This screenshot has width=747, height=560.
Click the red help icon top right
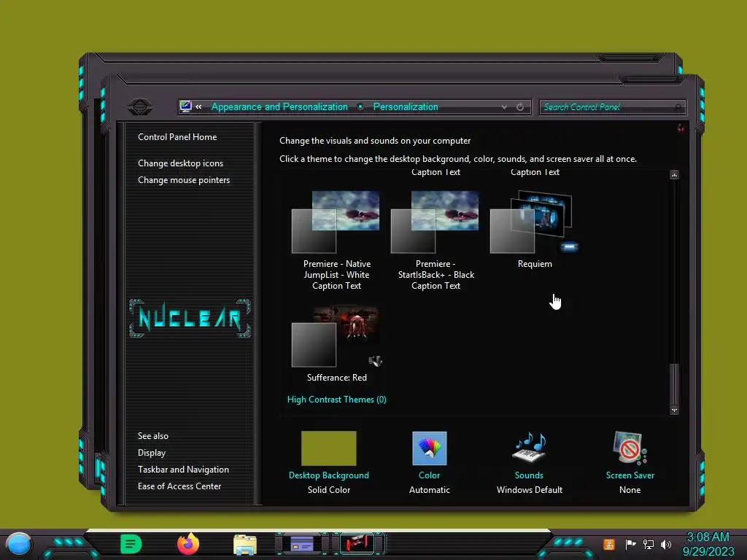[x=681, y=128]
